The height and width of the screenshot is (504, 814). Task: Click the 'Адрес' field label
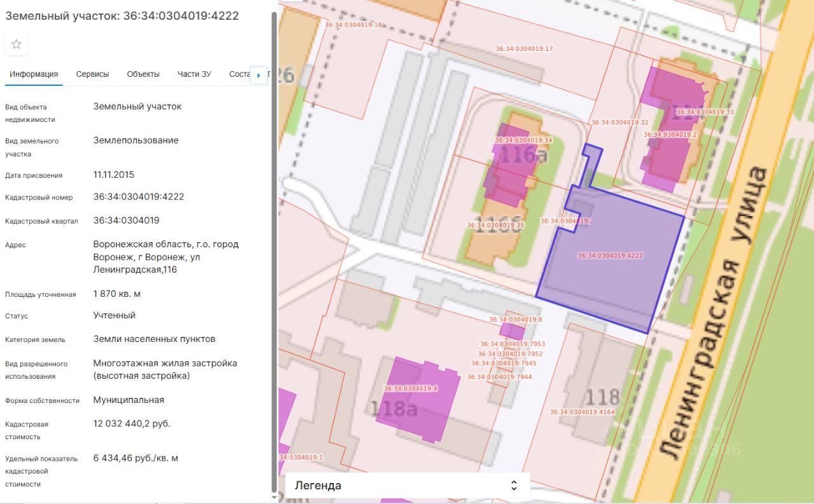point(16,245)
